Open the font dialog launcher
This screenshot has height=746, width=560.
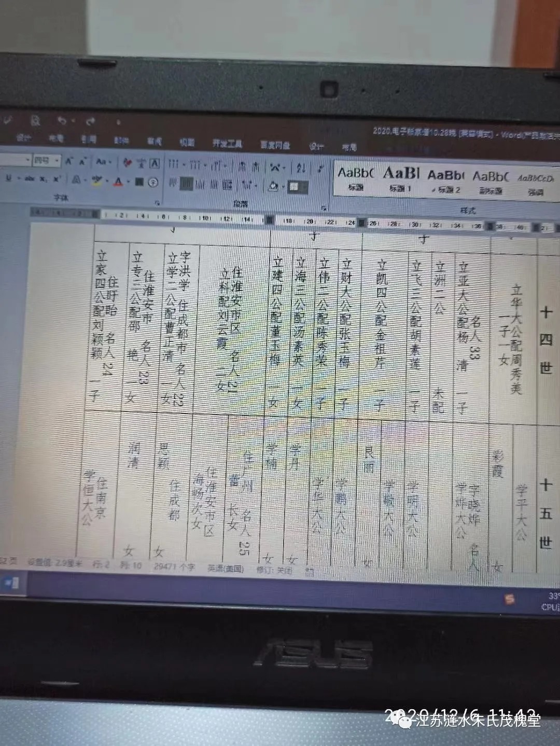click(x=157, y=202)
